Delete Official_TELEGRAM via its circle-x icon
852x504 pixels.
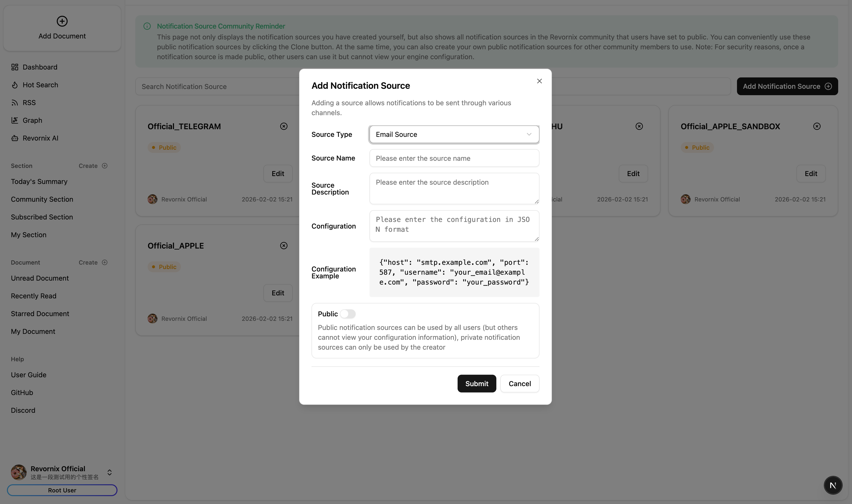(x=283, y=126)
